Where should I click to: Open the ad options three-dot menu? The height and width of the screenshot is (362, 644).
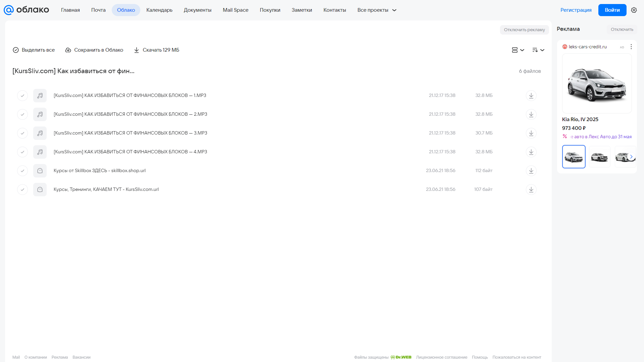click(x=631, y=47)
